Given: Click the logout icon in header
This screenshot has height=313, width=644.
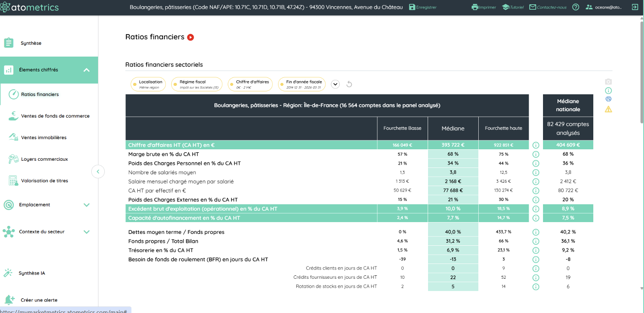Looking at the screenshot, I should click(x=635, y=7).
